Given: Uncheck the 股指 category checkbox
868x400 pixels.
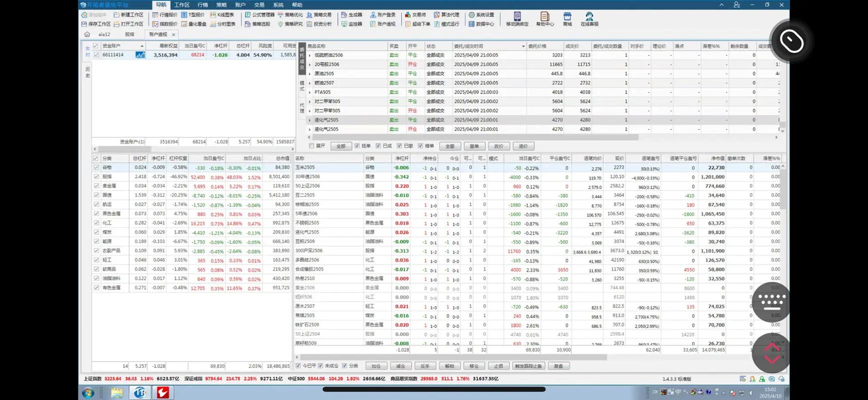Looking at the screenshot, I should click(96, 176).
